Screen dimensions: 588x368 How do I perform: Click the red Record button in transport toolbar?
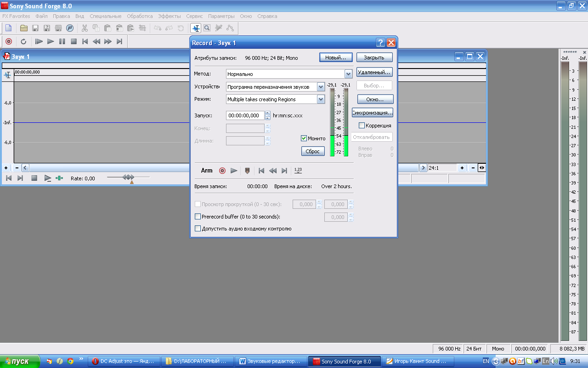click(8, 41)
